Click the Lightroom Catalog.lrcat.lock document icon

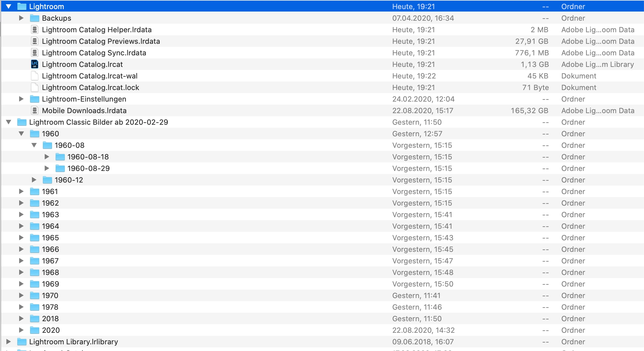[x=35, y=88]
